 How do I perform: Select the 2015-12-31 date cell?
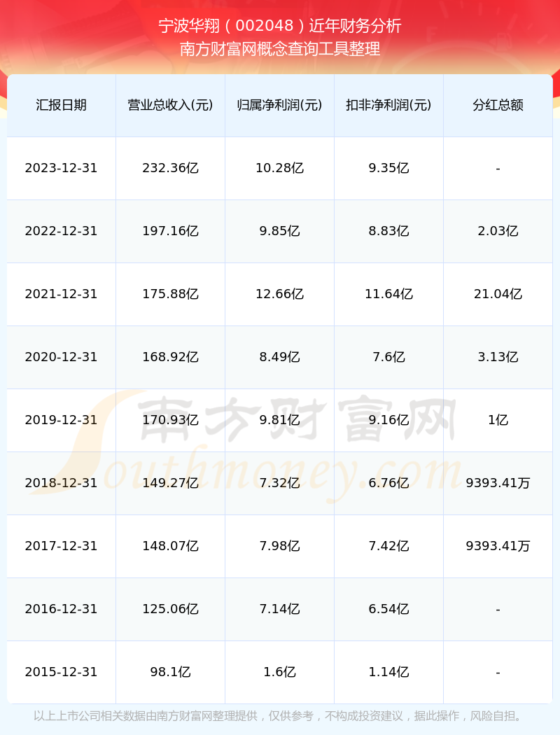[x=62, y=672]
